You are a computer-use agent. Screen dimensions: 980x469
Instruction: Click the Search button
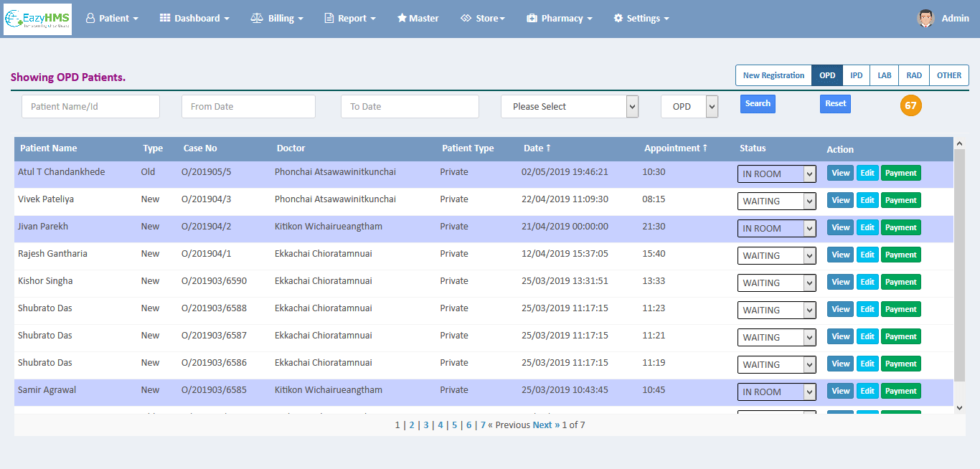click(x=757, y=103)
